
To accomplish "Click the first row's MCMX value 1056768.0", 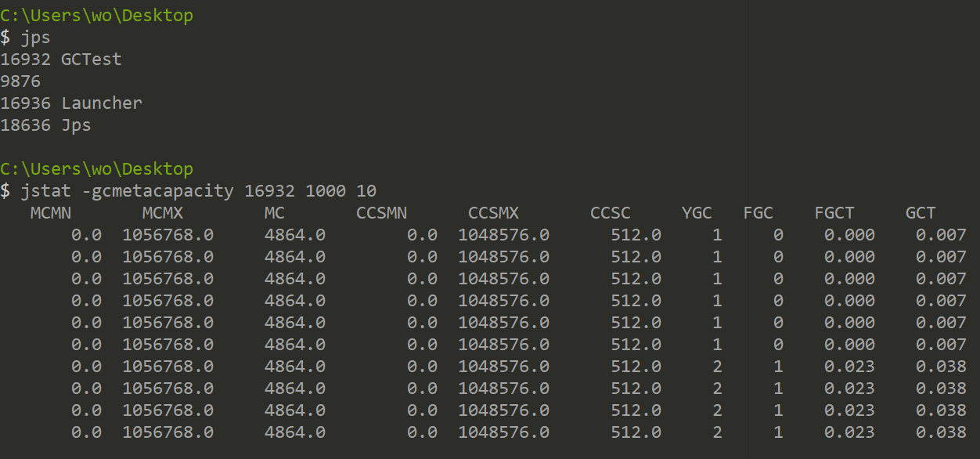I will pos(168,235).
